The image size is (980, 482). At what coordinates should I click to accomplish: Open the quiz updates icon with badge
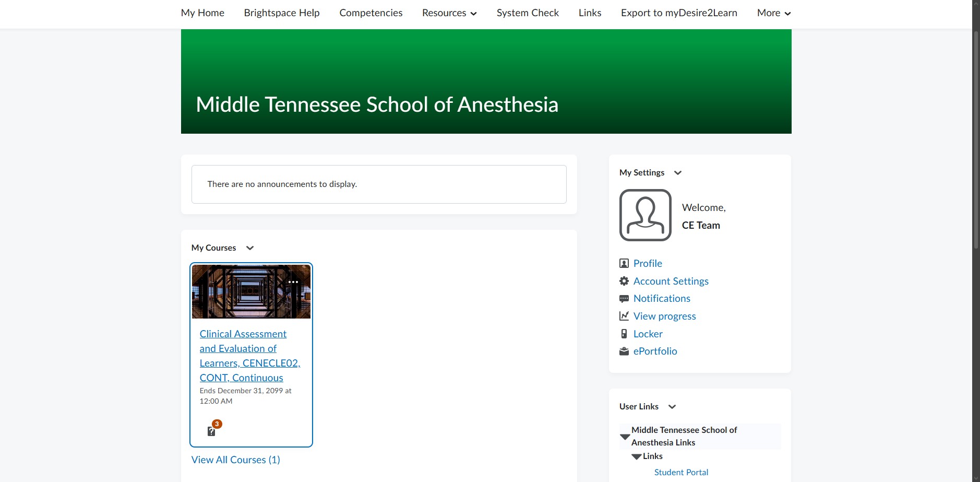(x=213, y=428)
